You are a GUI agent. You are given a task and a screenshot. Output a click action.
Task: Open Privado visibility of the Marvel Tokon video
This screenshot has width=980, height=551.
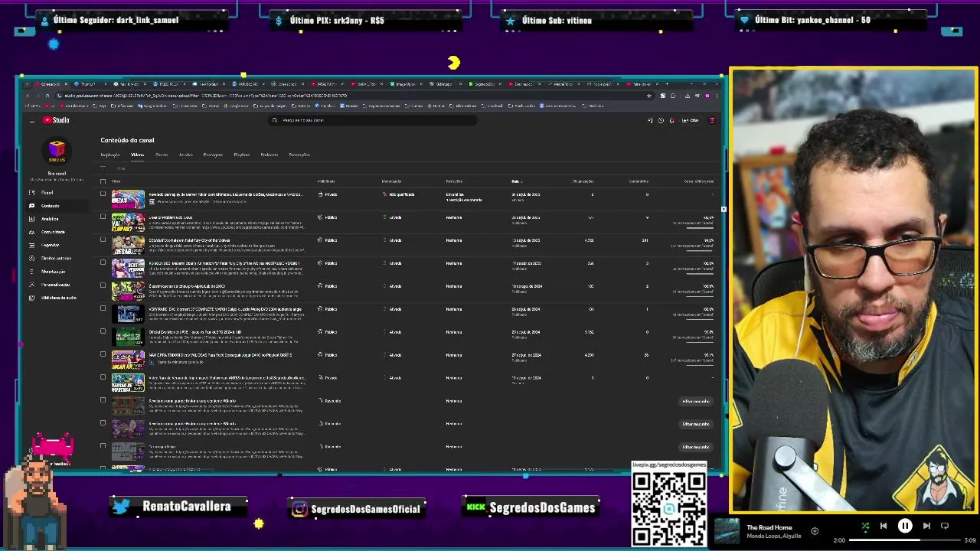[328, 194]
